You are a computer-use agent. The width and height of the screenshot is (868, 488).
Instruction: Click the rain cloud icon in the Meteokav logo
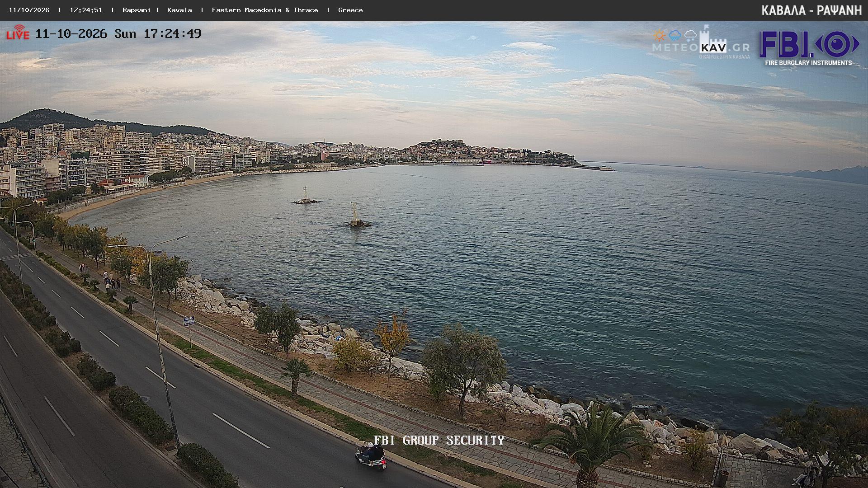(675, 35)
